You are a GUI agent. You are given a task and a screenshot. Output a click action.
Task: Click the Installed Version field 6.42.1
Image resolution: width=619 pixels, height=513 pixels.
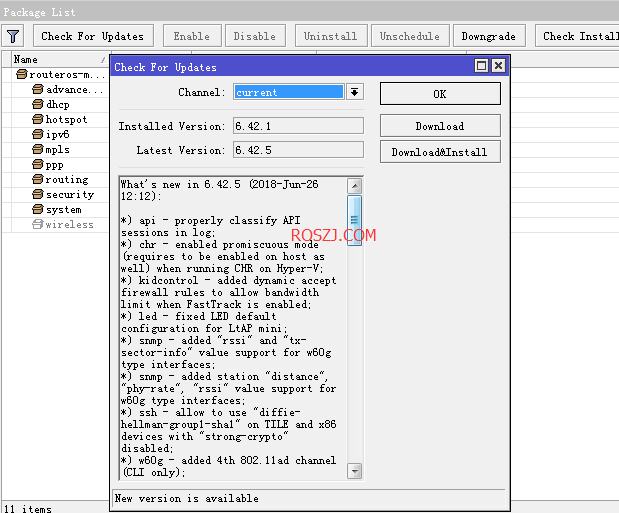click(x=298, y=126)
